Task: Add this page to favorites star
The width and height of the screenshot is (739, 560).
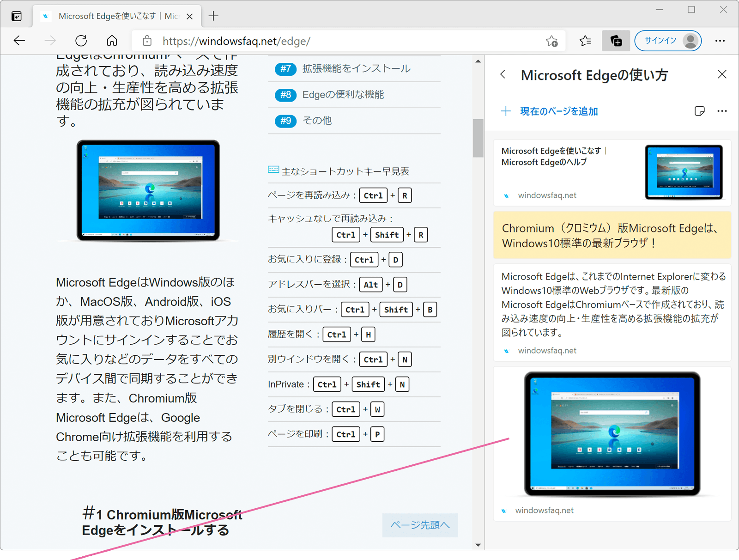Action: click(x=552, y=41)
